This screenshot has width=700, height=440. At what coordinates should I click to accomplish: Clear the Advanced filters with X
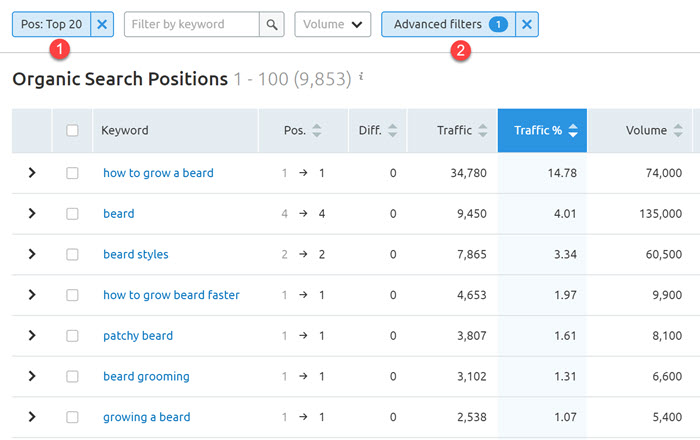tap(527, 24)
